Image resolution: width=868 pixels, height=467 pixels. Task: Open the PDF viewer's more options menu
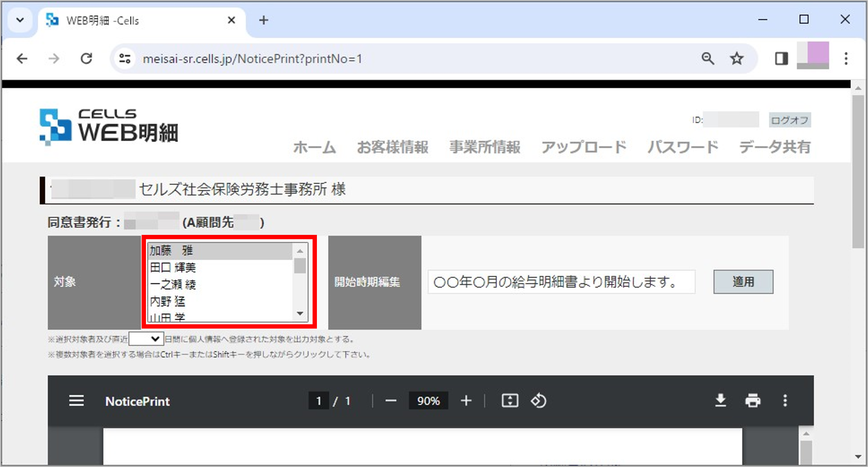click(x=785, y=401)
